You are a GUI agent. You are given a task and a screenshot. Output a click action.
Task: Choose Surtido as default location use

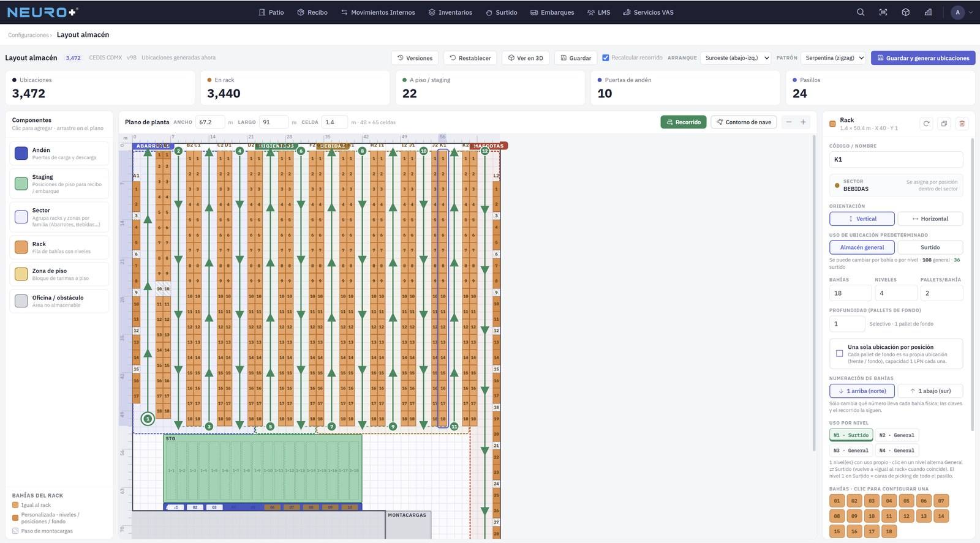click(x=930, y=247)
